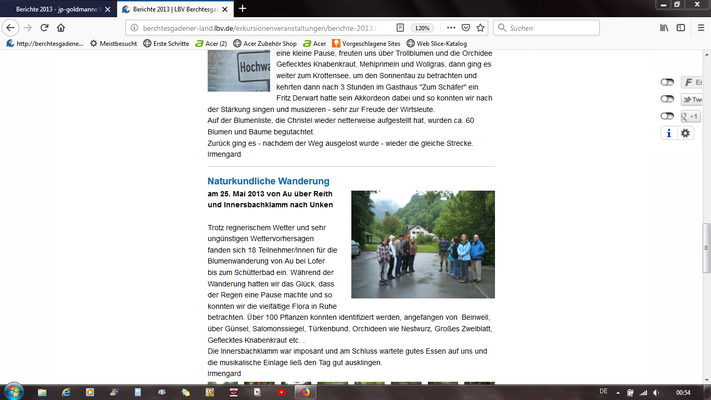711x400 pixels.
Task: Open the Library icon in toolbar
Action: coord(664,28)
